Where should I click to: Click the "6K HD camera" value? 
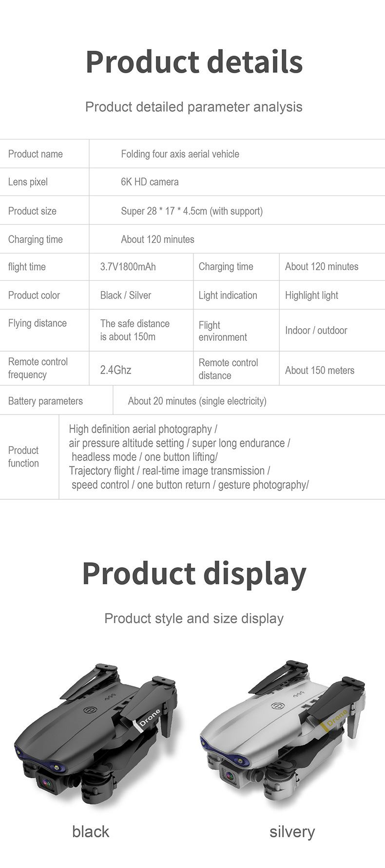[150, 182]
